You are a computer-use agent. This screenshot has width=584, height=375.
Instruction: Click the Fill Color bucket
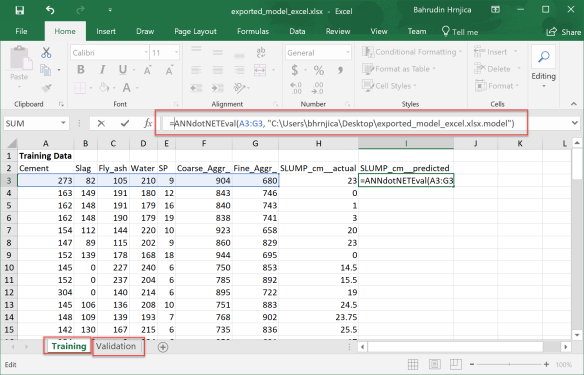tap(104, 88)
